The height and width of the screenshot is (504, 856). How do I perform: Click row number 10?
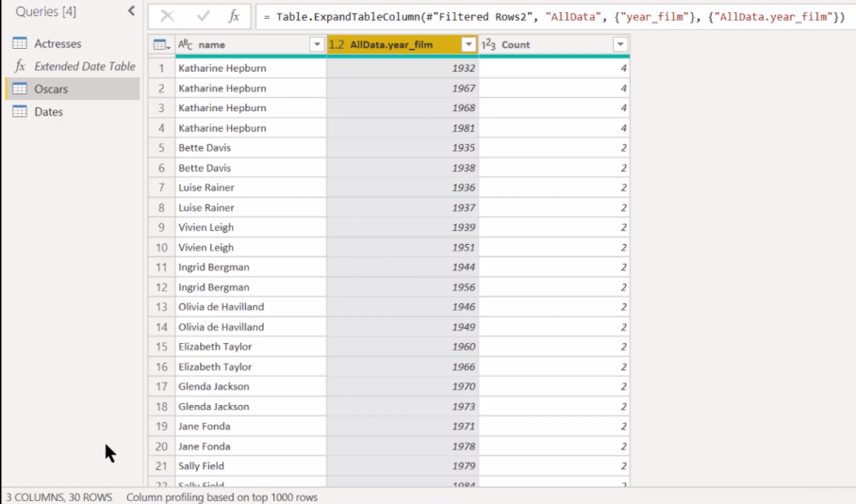point(161,248)
